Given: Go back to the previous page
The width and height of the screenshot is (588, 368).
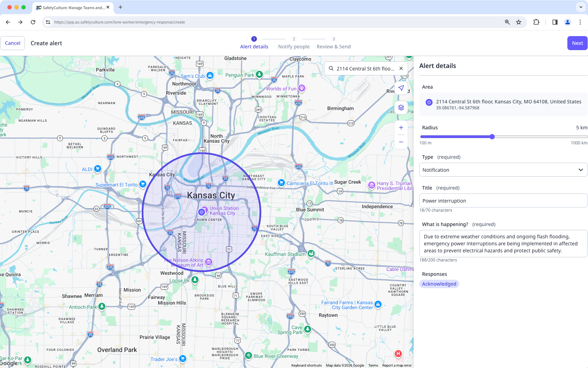Looking at the screenshot, I should pyautogui.click(x=8, y=22).
